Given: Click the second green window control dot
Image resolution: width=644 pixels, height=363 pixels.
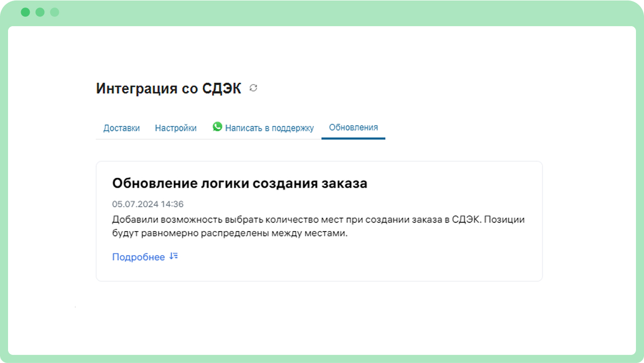Looking at the screenshot, I should [x=40, y=12].
